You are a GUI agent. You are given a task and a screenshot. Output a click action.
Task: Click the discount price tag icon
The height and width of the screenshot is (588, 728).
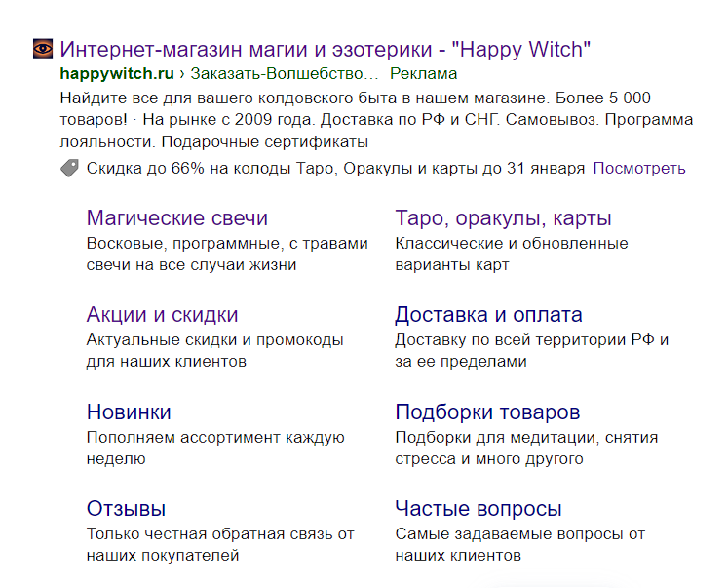69,168
